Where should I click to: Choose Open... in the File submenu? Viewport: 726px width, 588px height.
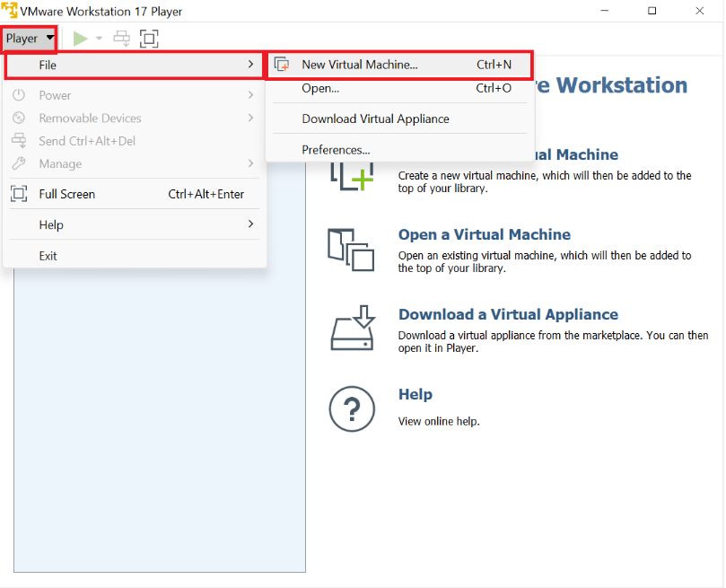click(400, 89)
